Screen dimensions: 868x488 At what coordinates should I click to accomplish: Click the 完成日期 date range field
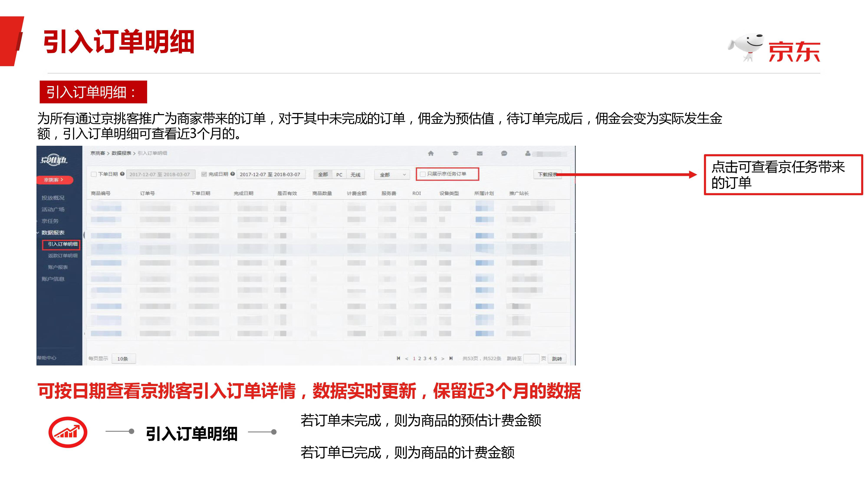coord(271,174)
